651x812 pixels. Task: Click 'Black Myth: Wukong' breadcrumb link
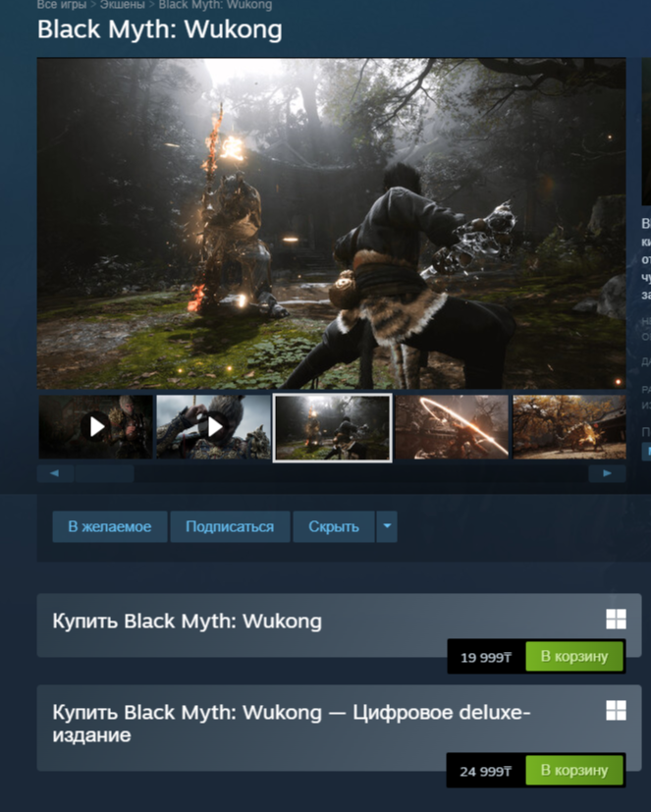pos(215,5)
